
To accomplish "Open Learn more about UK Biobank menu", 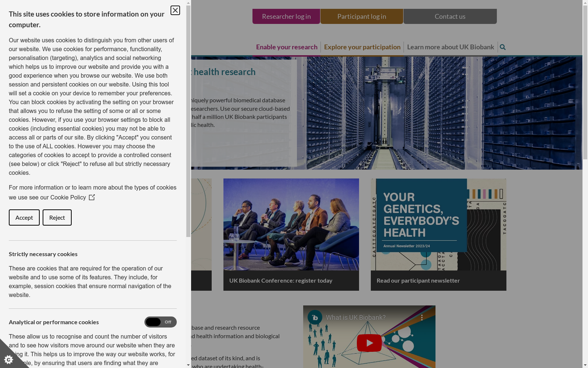I will tap(451, 47).
